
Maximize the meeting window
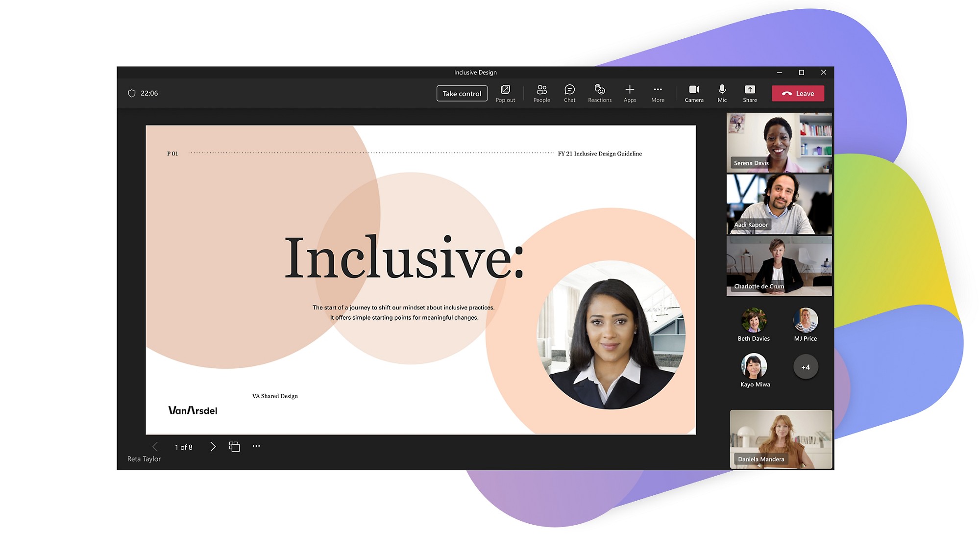tap(801, 73)
